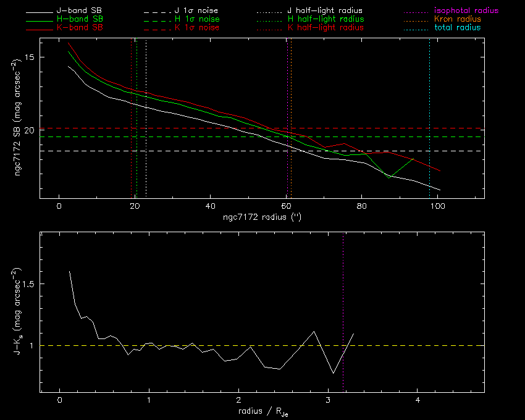Click the "radius / RJe" x-axis title
The width and height of the screenshot is (525, 420).
(x=262, y=411)
